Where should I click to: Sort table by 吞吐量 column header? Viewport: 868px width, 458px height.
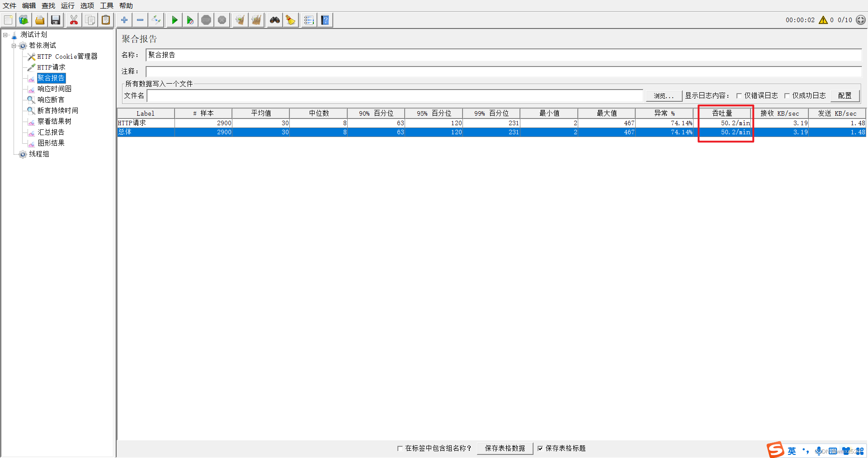tap(722, 113)
